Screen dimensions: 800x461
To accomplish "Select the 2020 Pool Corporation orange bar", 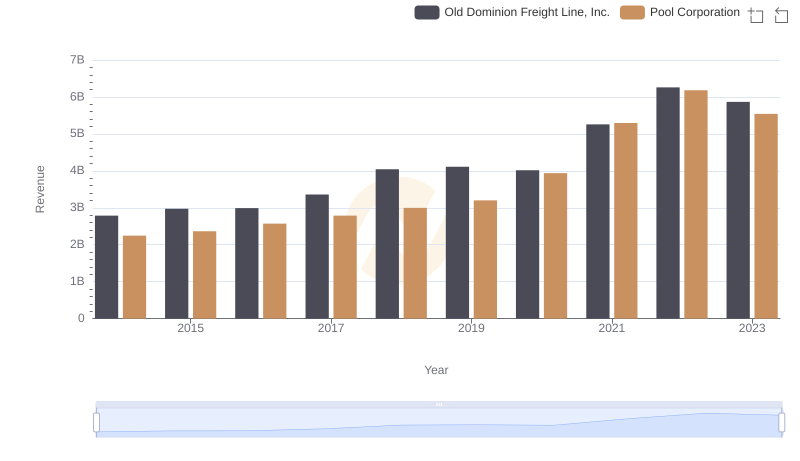I will tap(556, 246).
